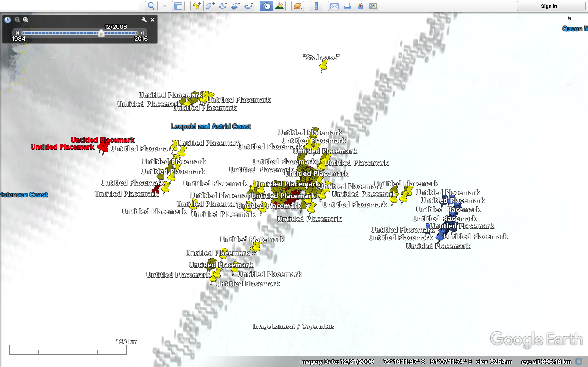Start the Record a Tour tool
The image size is (588, 367).
point(248,6)
